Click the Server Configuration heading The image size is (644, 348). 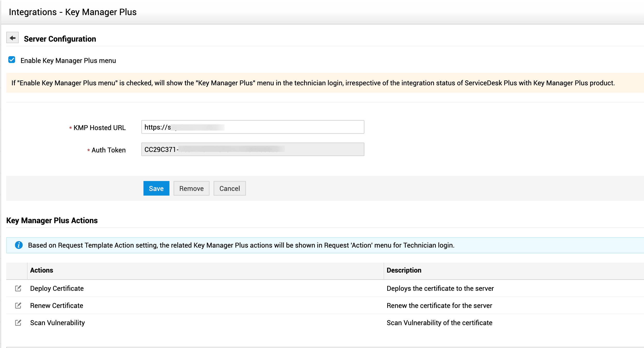coord(60,39)
